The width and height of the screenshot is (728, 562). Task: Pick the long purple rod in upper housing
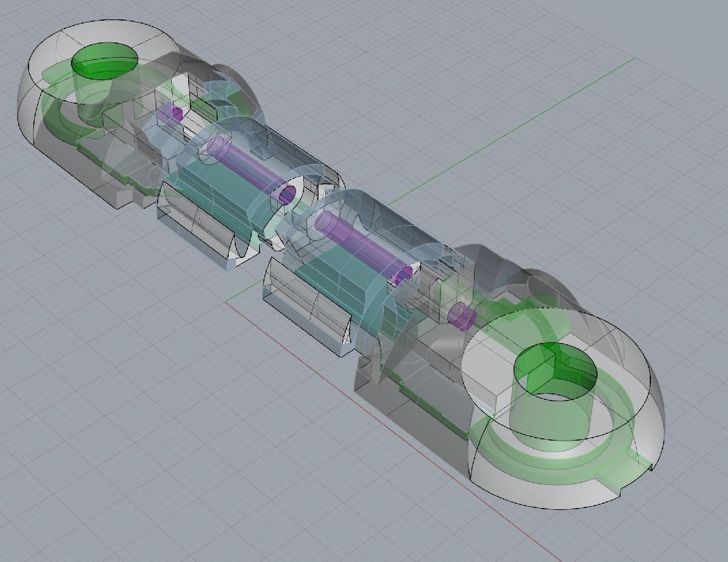click(x=249, y=167)
